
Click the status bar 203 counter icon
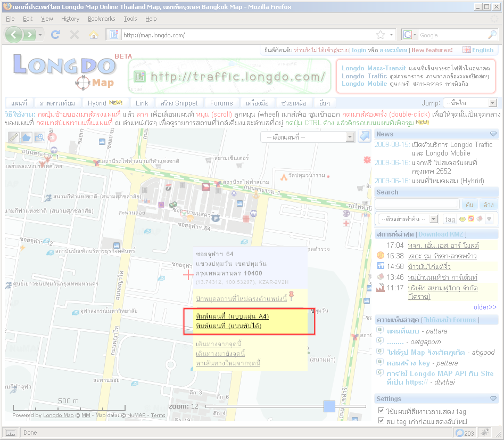[460, 433]
